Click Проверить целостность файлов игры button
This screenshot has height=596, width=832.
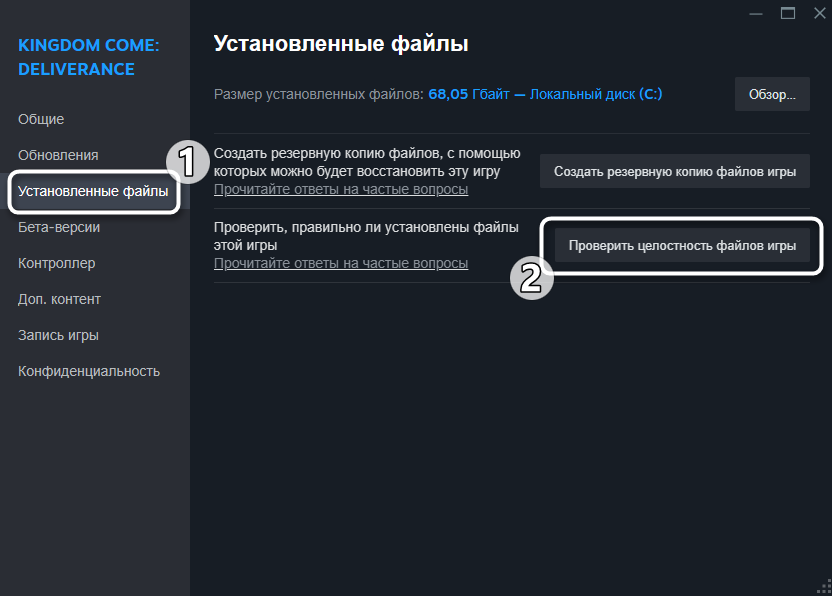(682, 245)
